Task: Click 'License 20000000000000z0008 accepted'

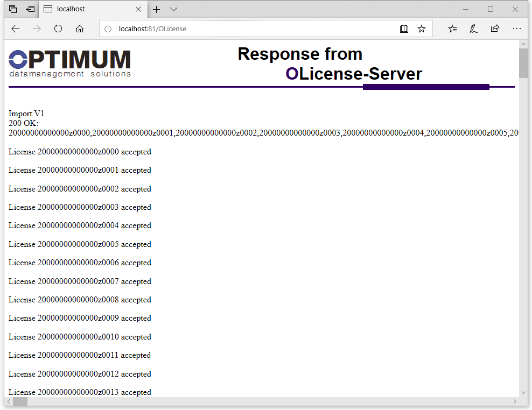Action: pyautogui.click(x=80, y=300)
